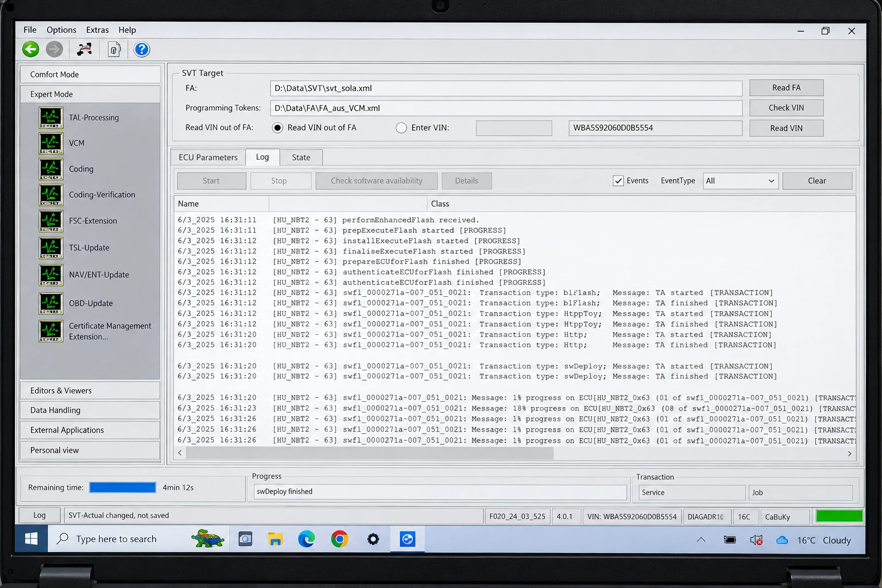Expand the Personal view section
The width and height of the screenshot is (882, 588).
(90, 450)
